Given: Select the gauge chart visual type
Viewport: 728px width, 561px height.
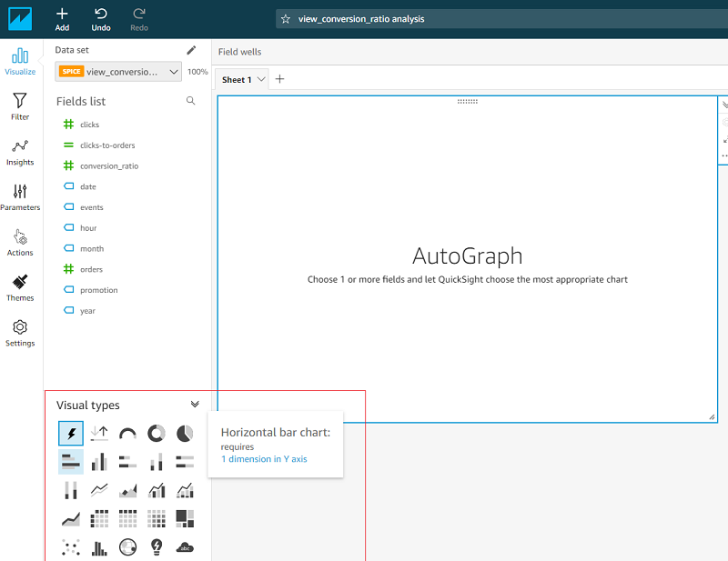Looking at the screenshot, I should (x=128, y=433).
